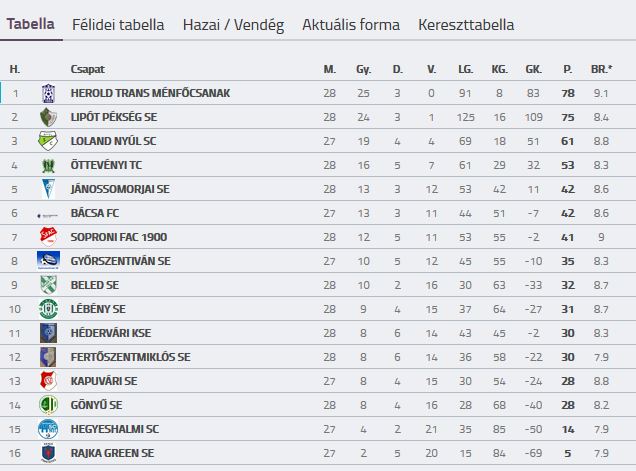Click the BR.* column header

pos(601,69)
